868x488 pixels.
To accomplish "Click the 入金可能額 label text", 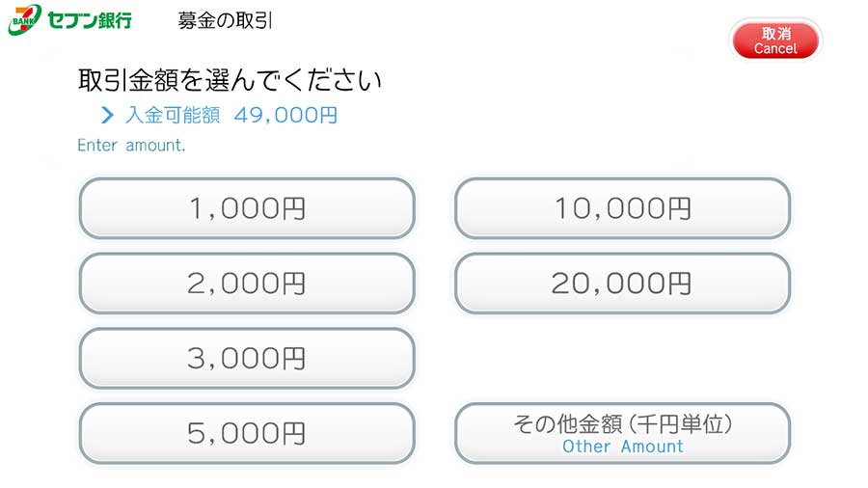I will pyautogui.click(x=174, y=116).
